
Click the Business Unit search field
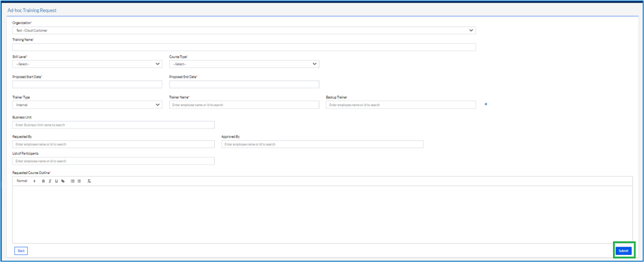coord(113,125)
